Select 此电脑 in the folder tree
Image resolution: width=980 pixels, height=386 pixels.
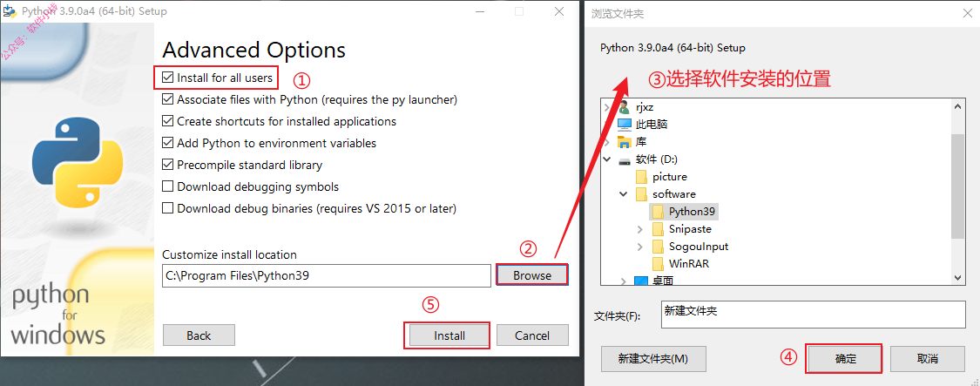[x=651, y=124]
